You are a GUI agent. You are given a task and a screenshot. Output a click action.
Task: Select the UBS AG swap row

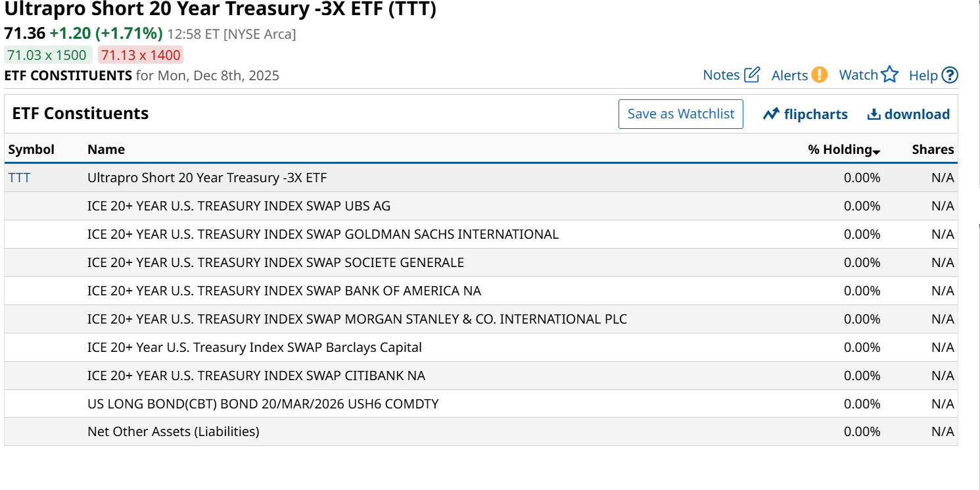pos(239,206)
